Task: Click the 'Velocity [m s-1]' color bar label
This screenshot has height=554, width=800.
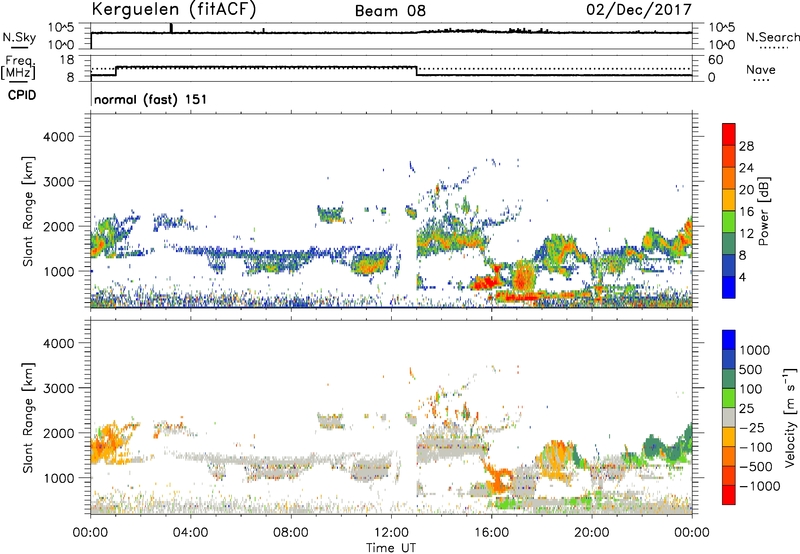Action: point(790,417)
